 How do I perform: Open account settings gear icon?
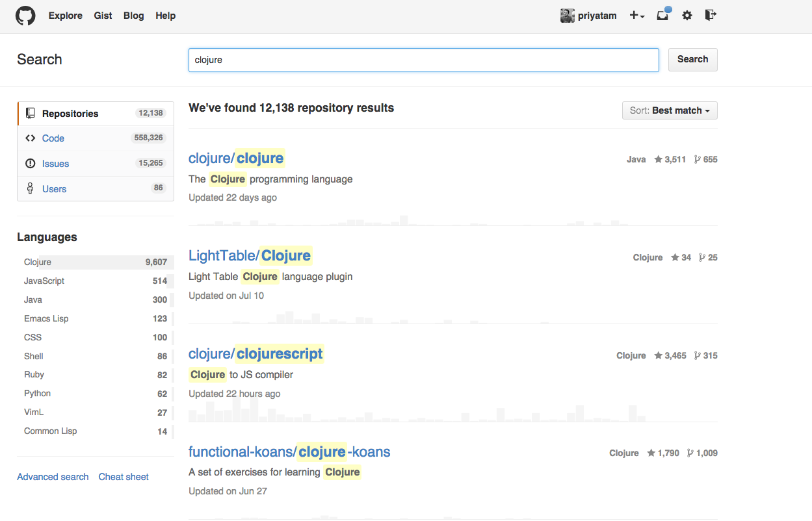coord(687,16)
